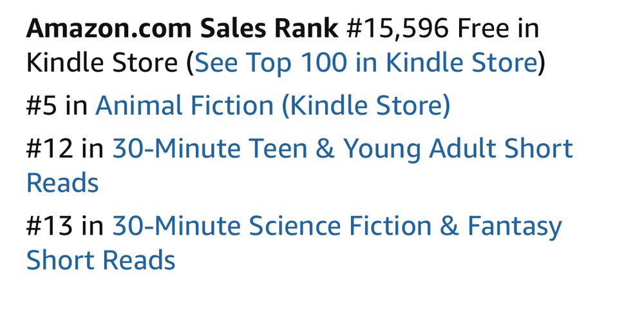Click the word Fantasy in the last category link

tap(514, 228)
